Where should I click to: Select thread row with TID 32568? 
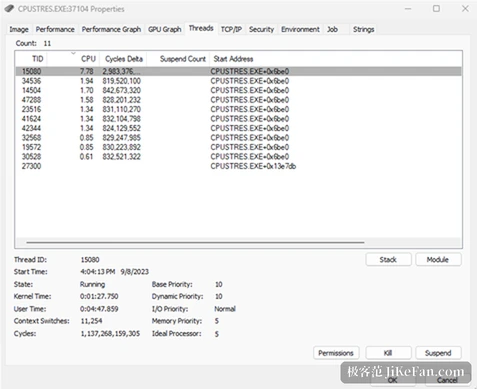(238, 138)
